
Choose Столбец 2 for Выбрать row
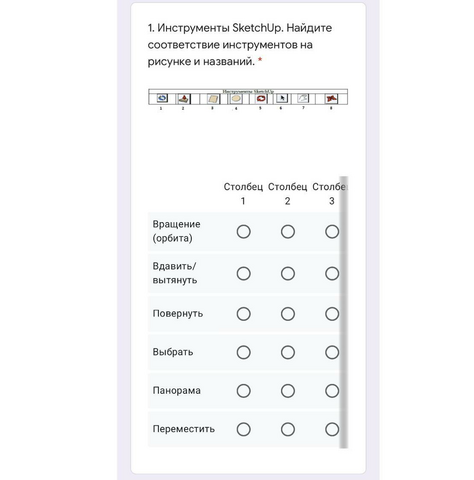coord(288,352)
